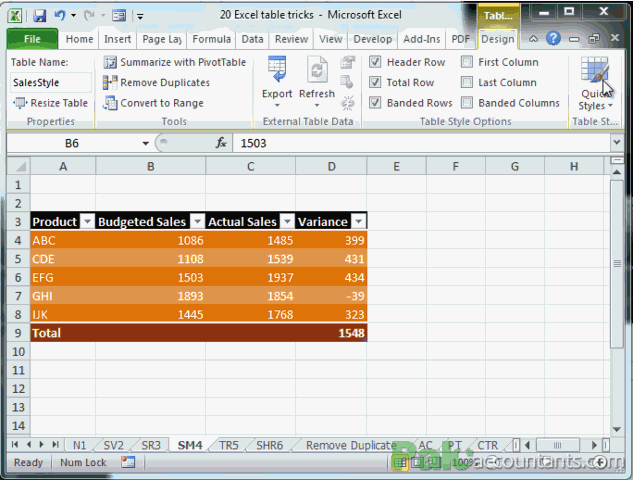Click the Refresh button label
633x480 pixels.
click(x=317, y=94)
